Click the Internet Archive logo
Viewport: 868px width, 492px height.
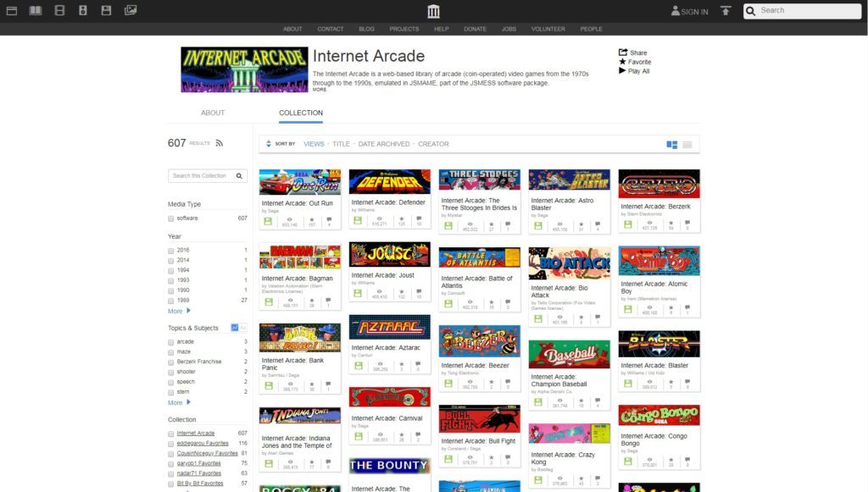point(433,11)
